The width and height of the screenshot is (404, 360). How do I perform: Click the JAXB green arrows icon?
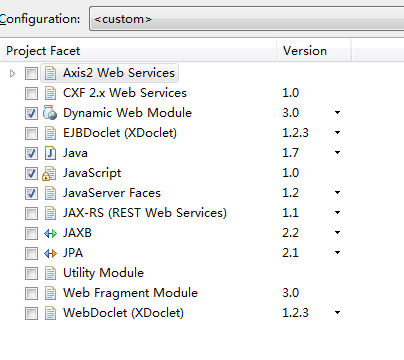(50, 233)
